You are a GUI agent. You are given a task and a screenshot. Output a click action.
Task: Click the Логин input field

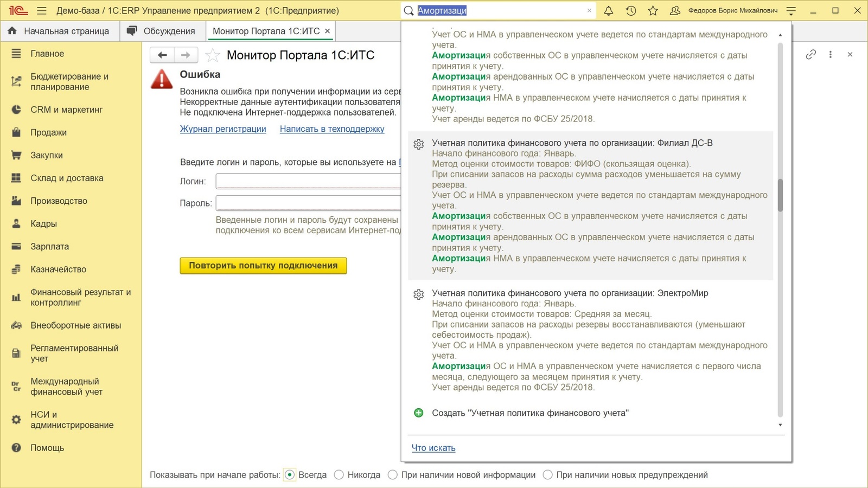tap(308, 181)
